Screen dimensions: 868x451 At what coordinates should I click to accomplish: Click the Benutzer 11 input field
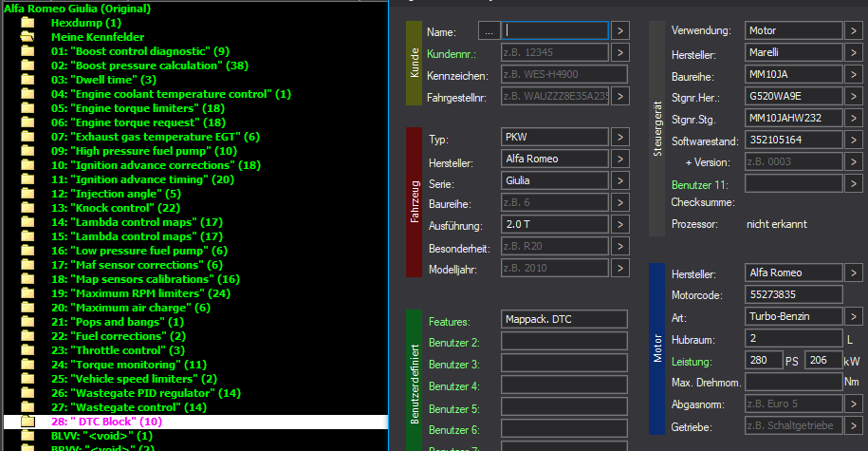(x=794, y=183)
